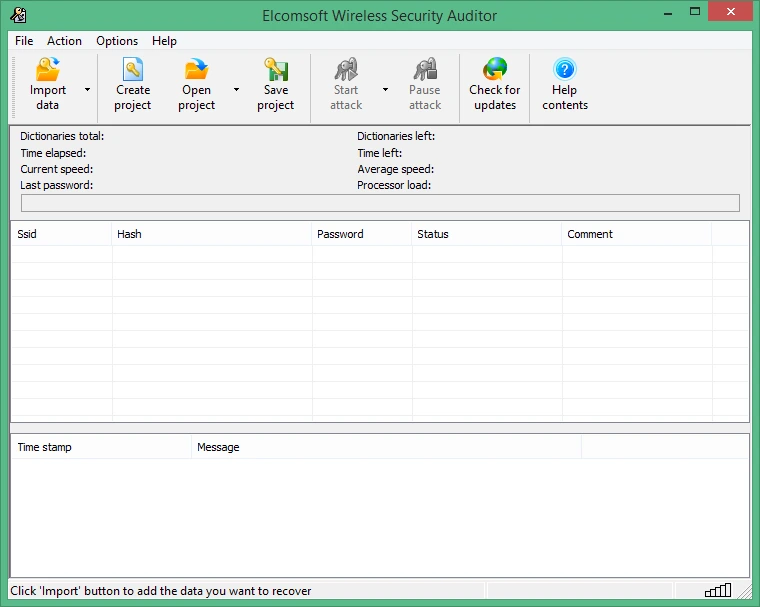
Task: Click the Check for updates globe icon
Action: pyautogui.click(x=495, y=69)
